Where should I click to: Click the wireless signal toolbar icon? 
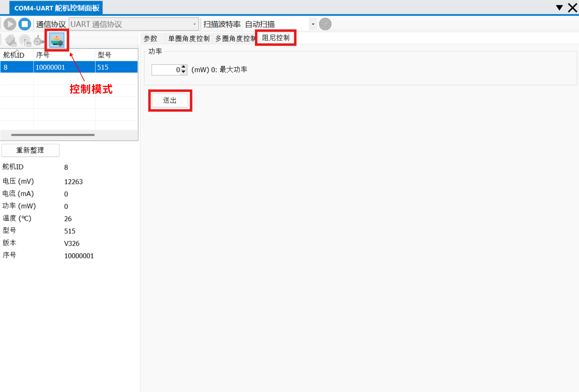(25, 40)
